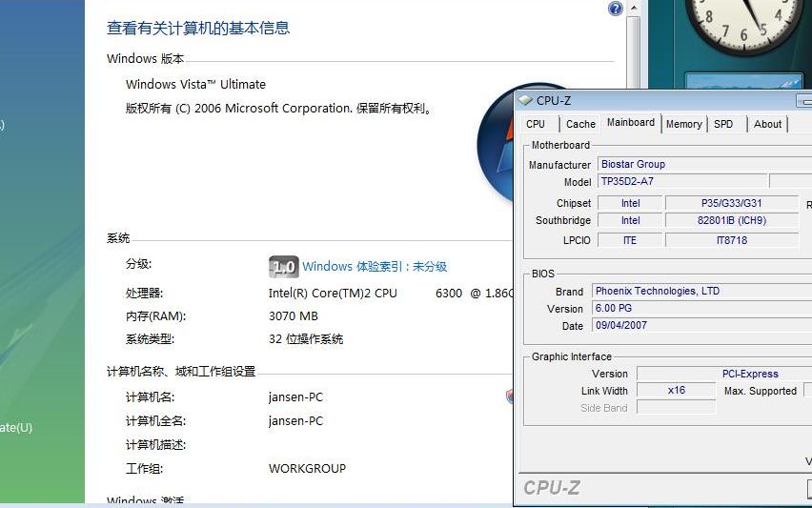Select the Mainboard tab

coord(631,123)
